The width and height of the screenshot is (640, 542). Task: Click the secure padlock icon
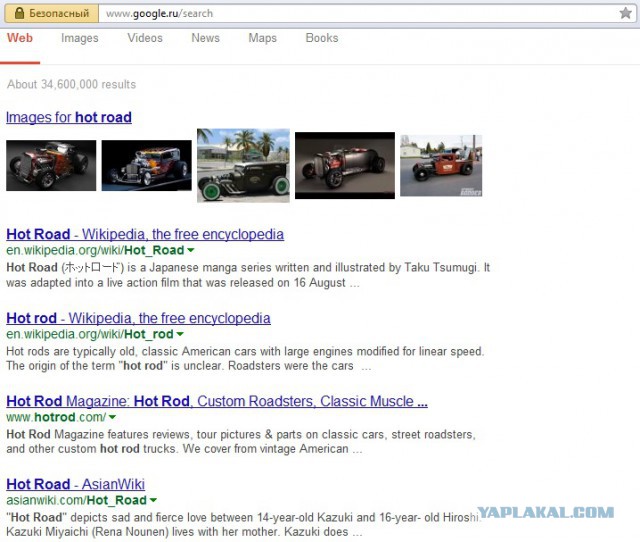click(19, 13)
